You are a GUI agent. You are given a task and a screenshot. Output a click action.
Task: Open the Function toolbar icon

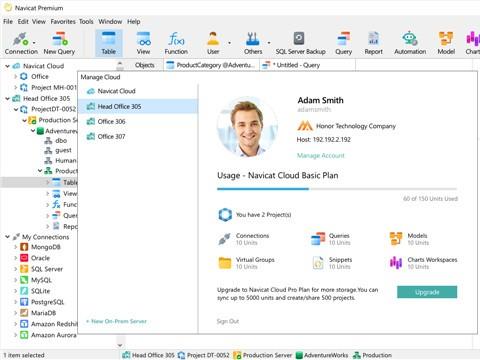click(176, 43)
